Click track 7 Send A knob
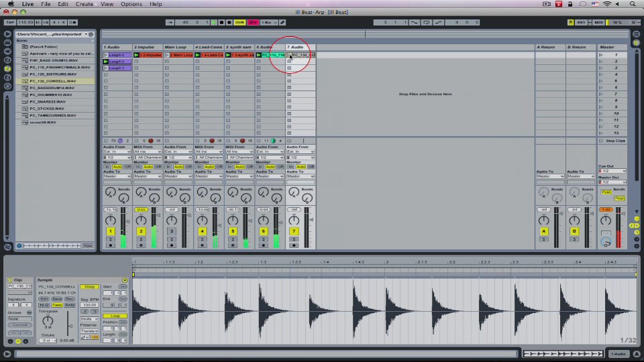Screen dimensions: 644x362 (x=294, y=192)
